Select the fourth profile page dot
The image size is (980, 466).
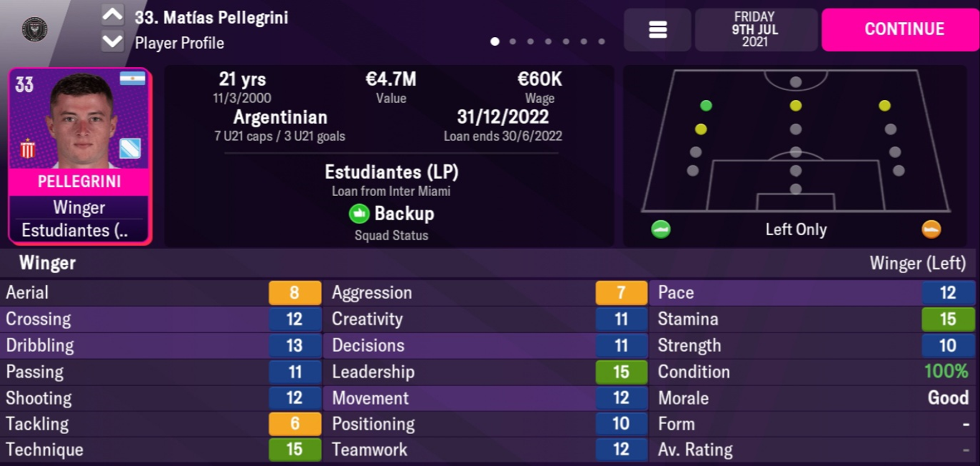tap(548, 41)
